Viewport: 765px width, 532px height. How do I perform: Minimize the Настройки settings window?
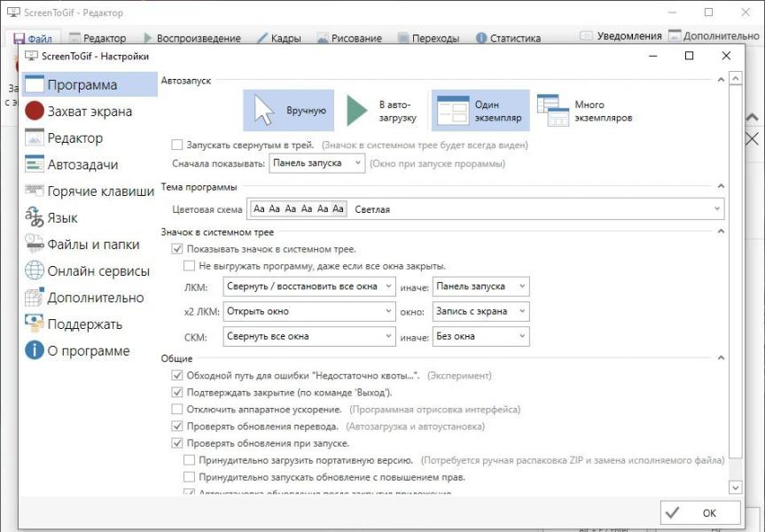(x=652, y=56)
